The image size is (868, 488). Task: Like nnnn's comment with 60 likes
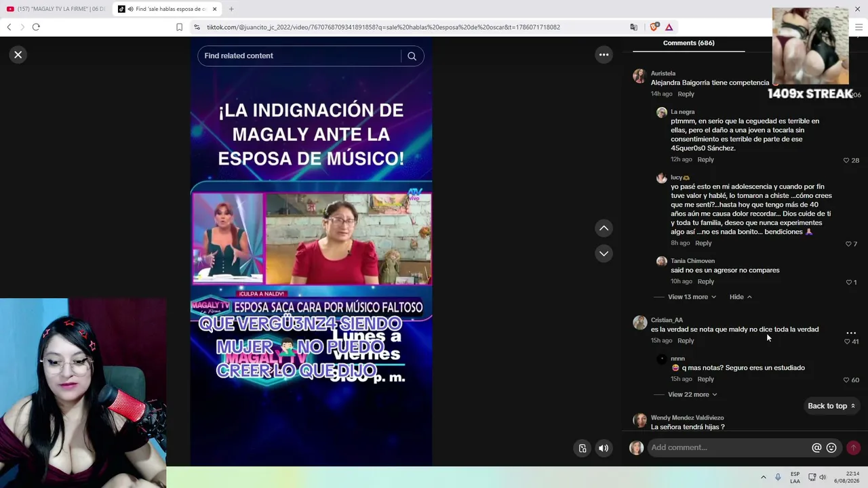click(x=846, y=380)
